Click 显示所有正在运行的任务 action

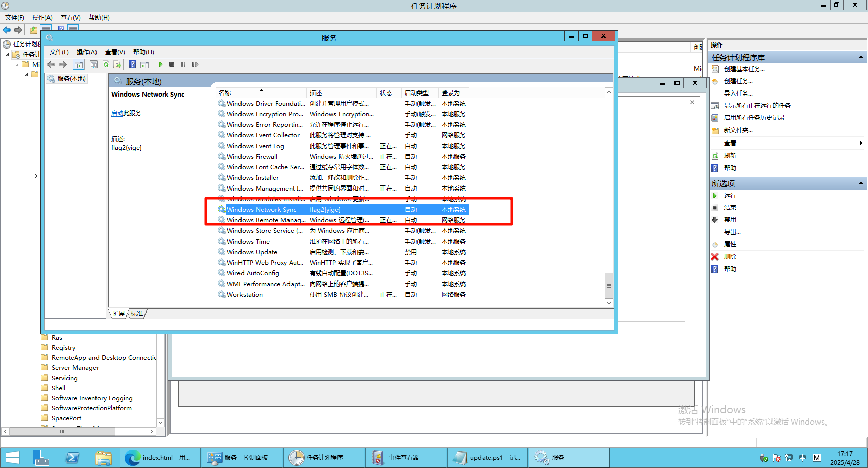[x=757, y=106]
